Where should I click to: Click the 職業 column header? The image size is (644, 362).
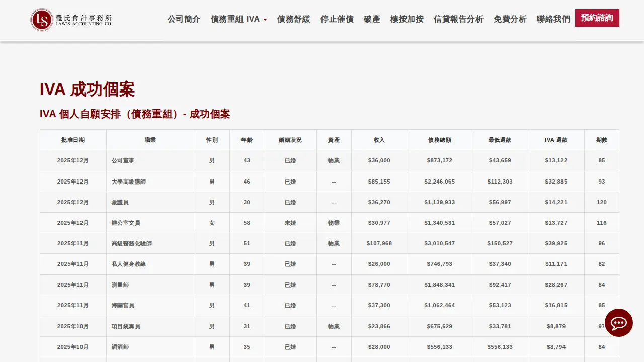click(x=150, y=140)
